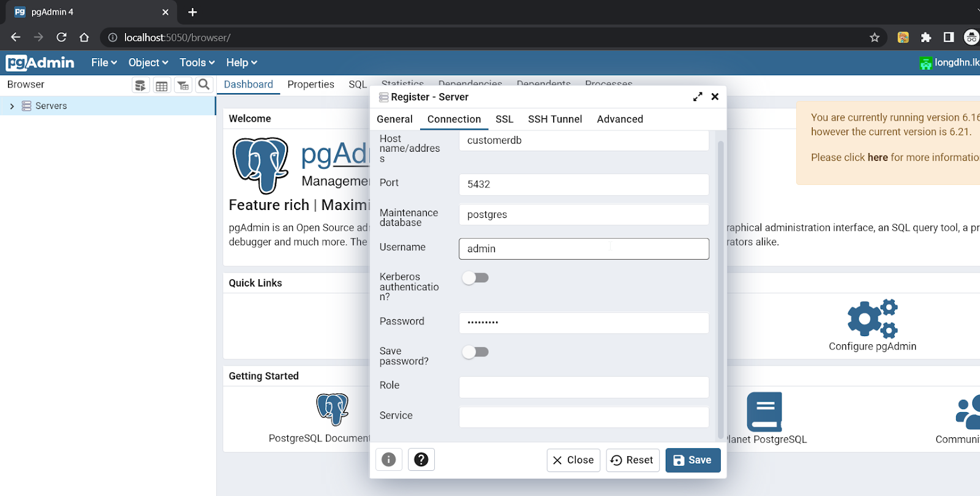Viewport: 980px width, 496px height.
Task: Open the File menu dropdown
Action: point(104,62)
